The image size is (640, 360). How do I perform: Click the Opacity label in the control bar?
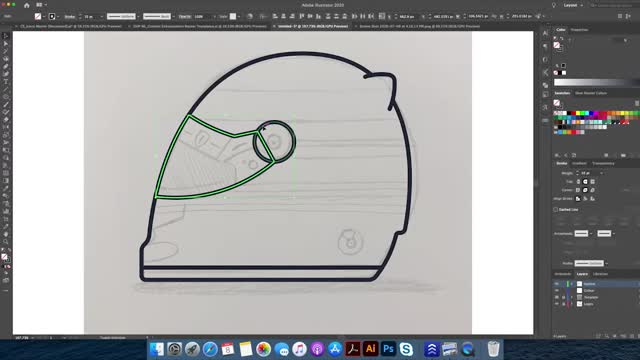pyautogui.click(x=184, y=16)
